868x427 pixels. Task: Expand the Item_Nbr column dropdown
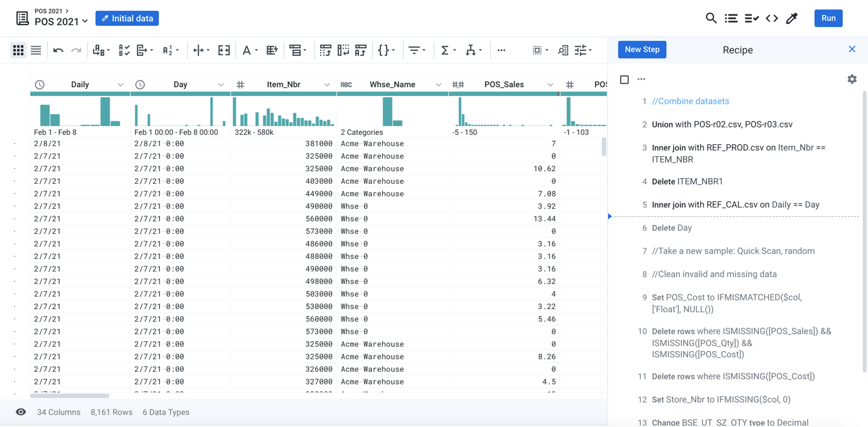tap(327, 85)
